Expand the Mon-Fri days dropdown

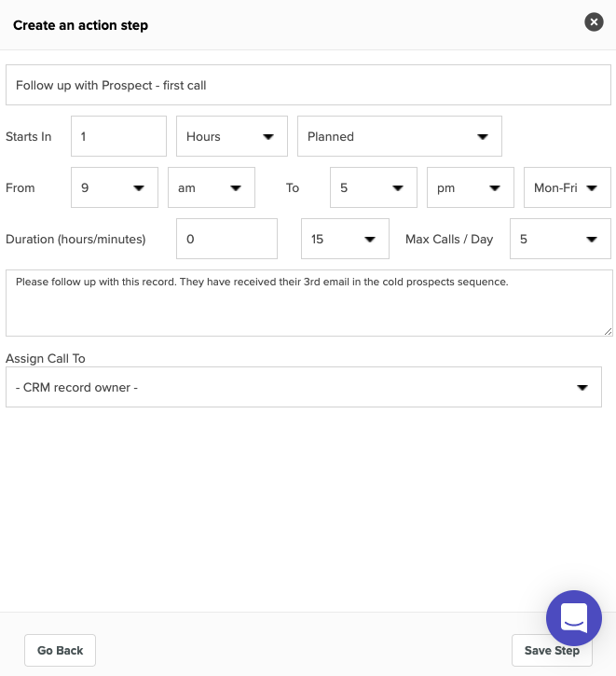tap(567, 187)
